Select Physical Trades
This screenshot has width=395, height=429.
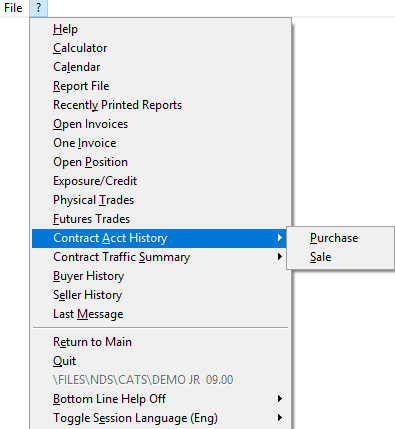[x=159, y=200]
